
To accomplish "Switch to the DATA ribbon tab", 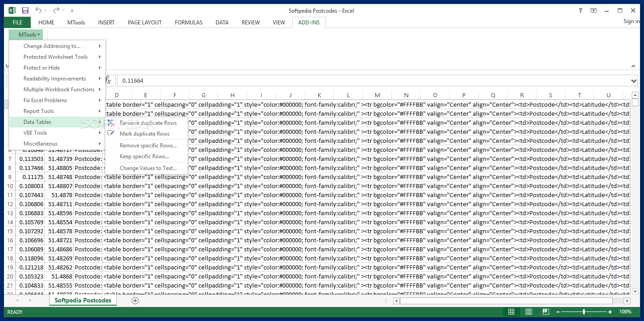I will coord(222,23).
